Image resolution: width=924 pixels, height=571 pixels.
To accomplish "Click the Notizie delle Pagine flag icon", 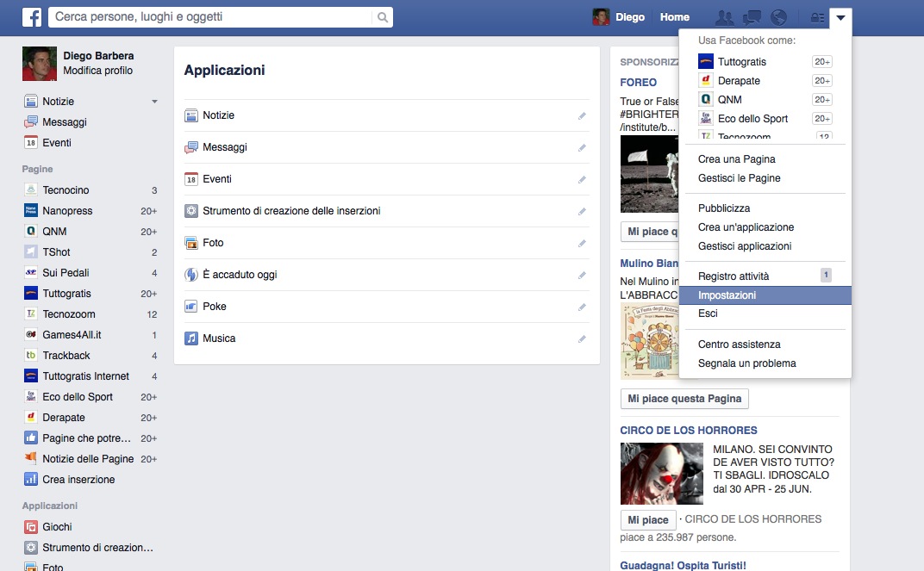I will coord(31,458).
